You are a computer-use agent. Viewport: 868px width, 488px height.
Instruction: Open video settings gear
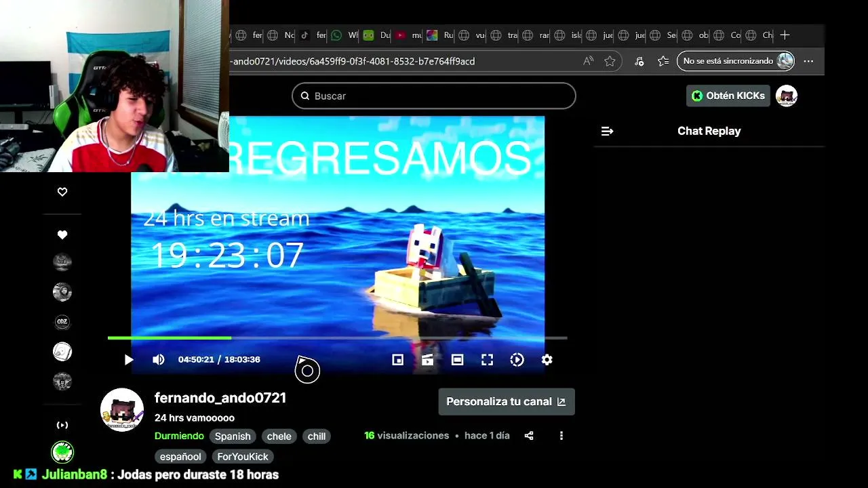tap(547, 360)
